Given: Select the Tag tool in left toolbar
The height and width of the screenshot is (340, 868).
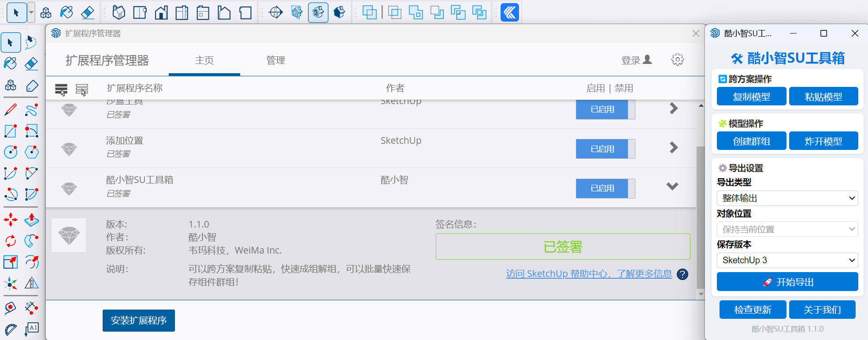Looking at the screenshot, I should 31,86.
